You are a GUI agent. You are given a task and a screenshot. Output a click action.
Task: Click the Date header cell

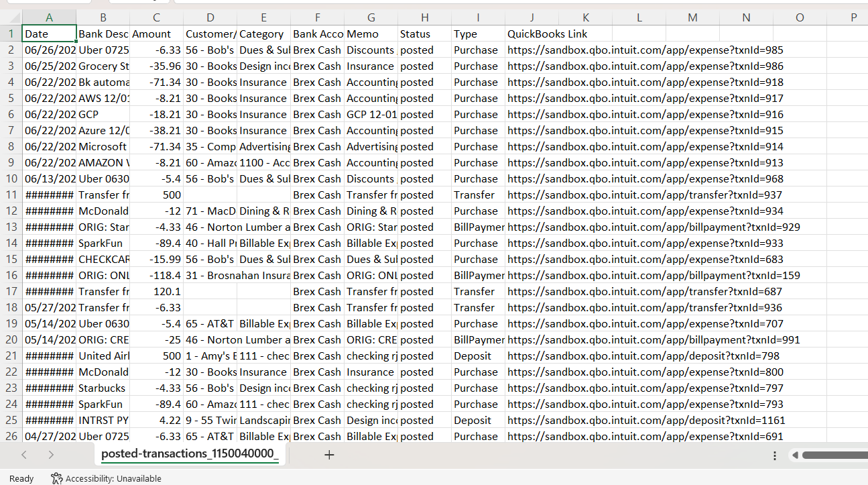click(x=49, y=34)
